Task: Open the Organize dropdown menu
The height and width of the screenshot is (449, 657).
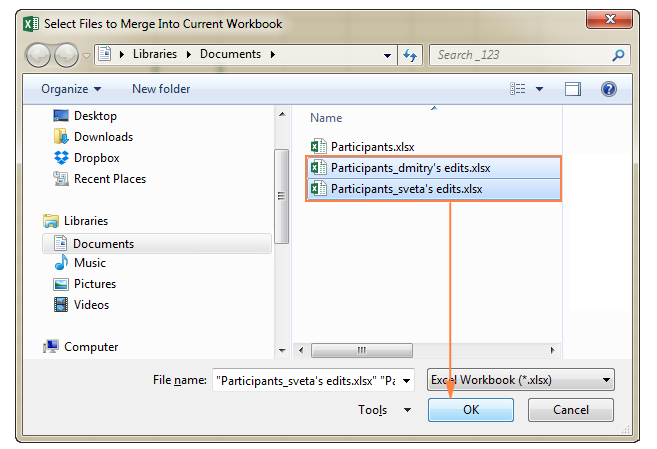Action: [71, 89]
